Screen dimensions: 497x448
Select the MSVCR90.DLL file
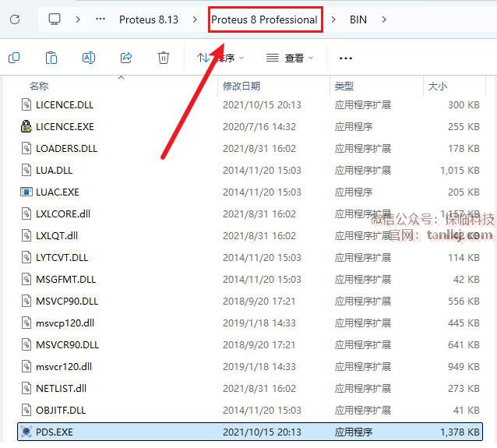68,344
